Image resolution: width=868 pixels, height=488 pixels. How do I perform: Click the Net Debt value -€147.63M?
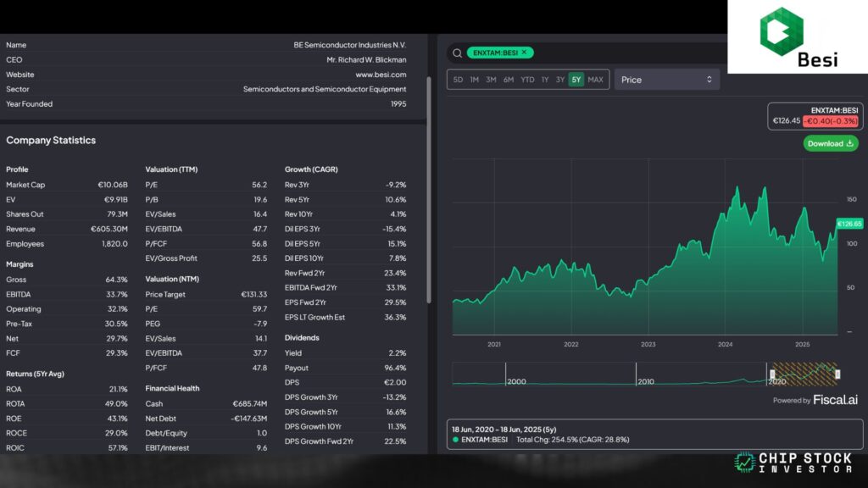point(249,419)
